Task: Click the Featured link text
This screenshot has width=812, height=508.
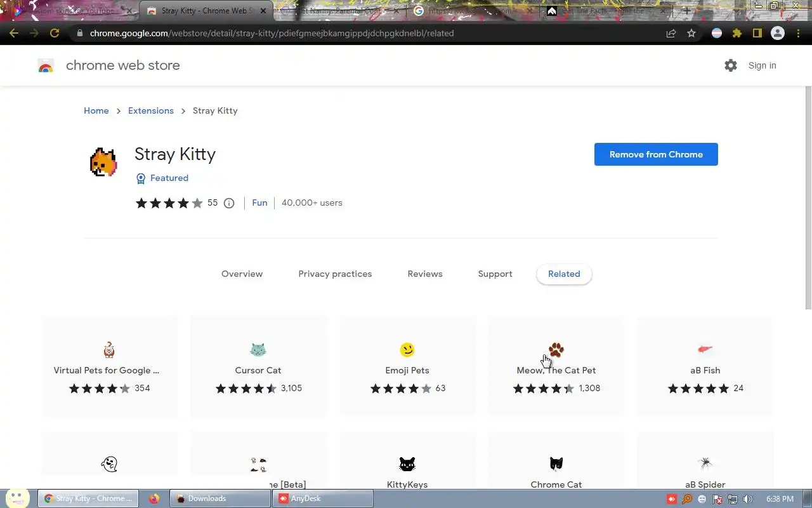Action: tap(169, 178)
